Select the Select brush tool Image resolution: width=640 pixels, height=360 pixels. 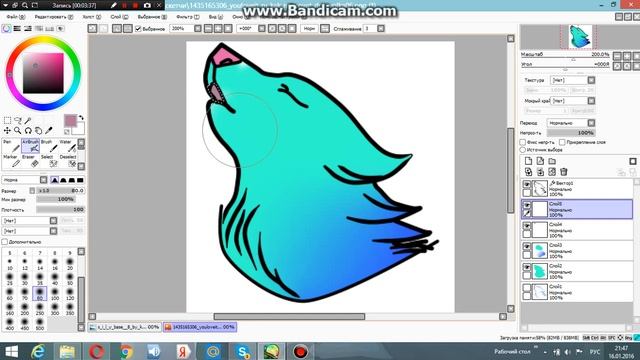tap(49, 161)
